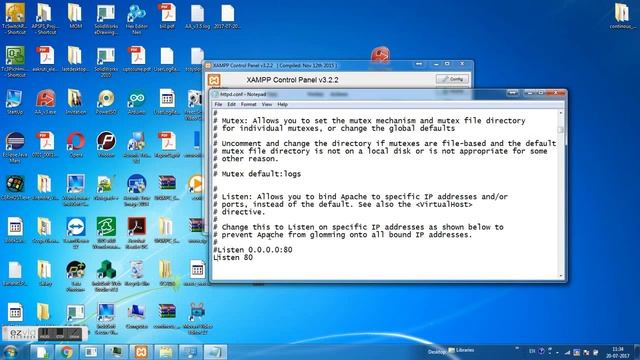The width and height of the screenshot is (640, 360).
Task: Select the Invitation folder on the desktop
Action: pyautogui.click(x=76, y=102)
